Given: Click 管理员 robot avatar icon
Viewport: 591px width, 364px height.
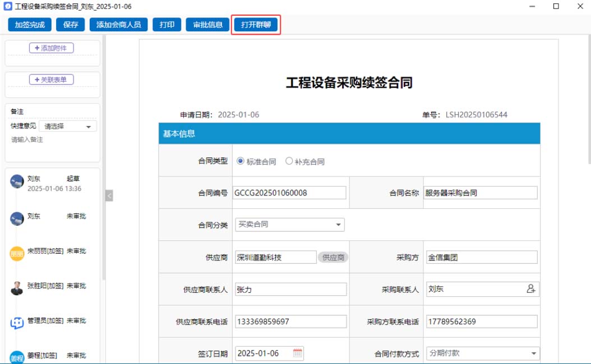Looking at the screenshot, I should coord(17,323).
